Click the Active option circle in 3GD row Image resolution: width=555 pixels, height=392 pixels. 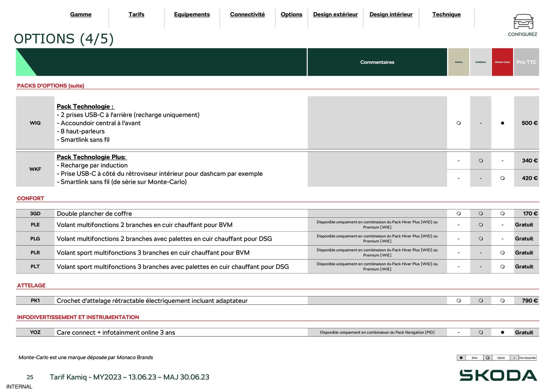[x=459, y=214]
